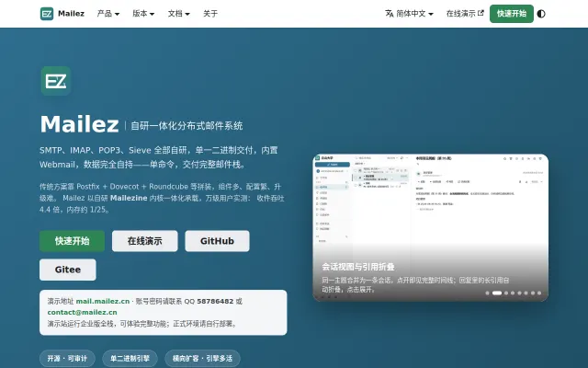The image size is (588, 368).
Task: Jump to the third carousel slide dot
Action: click(506, 293)
